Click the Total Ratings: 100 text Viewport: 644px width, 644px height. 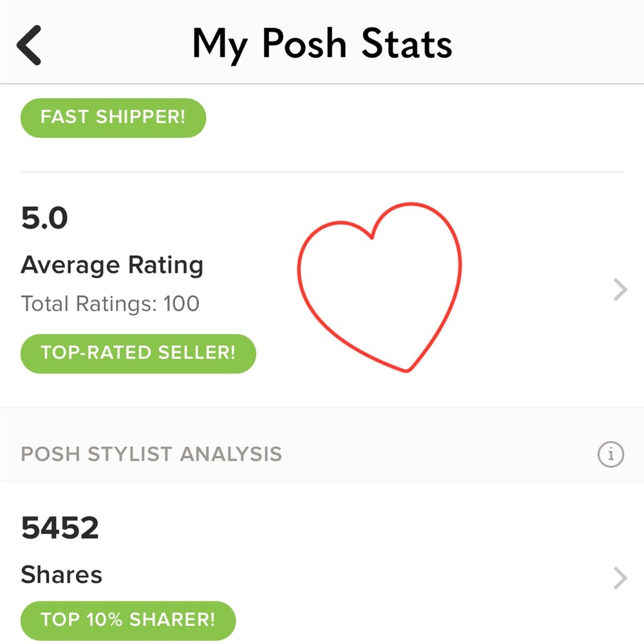[110, 303]
